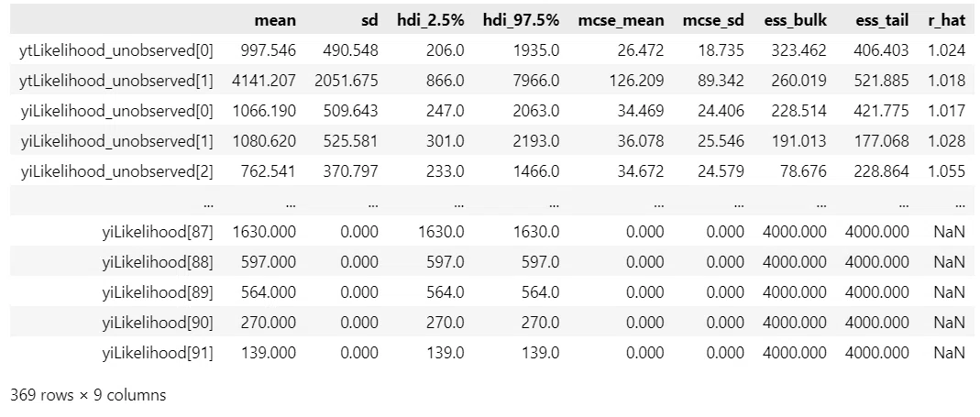Select row label yiLikelihood_unobserved[2]
980x417 pixels.
116,171
